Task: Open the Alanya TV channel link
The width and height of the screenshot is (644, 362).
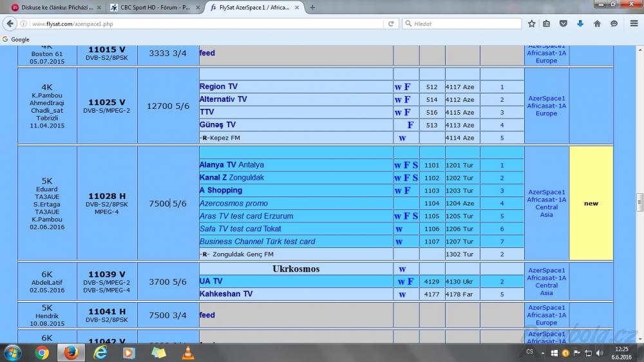Action: tap(218, 165)
